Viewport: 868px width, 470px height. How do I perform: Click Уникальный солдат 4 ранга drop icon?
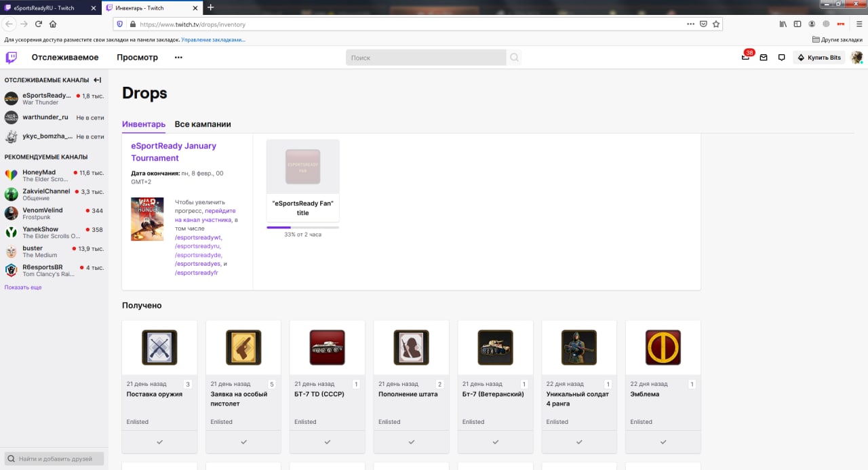579,348
